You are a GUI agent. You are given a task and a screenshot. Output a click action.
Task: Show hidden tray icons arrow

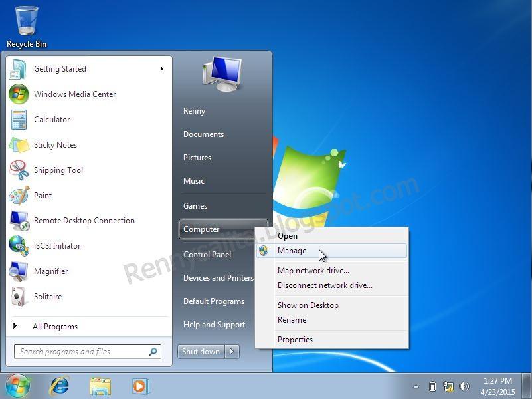point(416,386)
